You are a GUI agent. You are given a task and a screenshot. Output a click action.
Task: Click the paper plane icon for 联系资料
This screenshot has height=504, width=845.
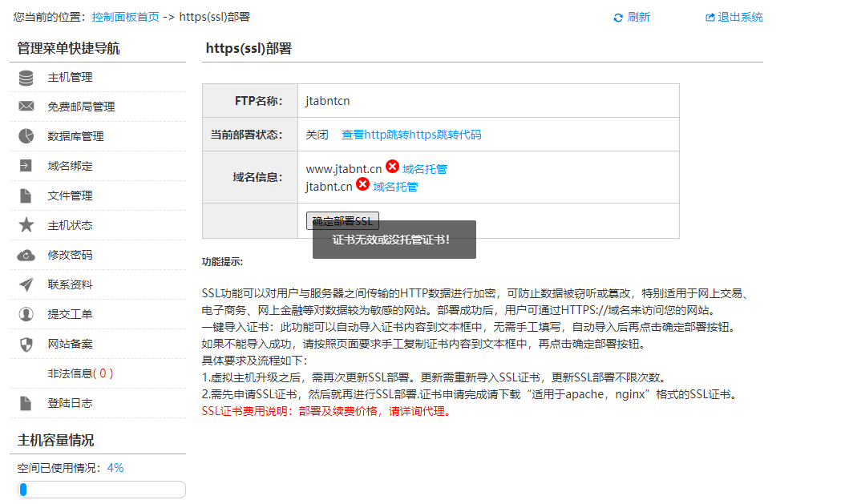pos(26,284)
